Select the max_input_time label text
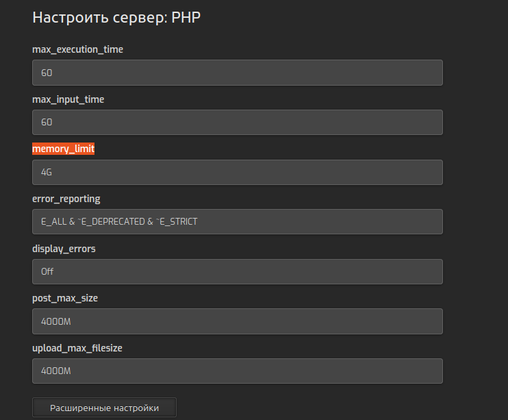Viewport: 508px width, 420px height. point(68,99)
